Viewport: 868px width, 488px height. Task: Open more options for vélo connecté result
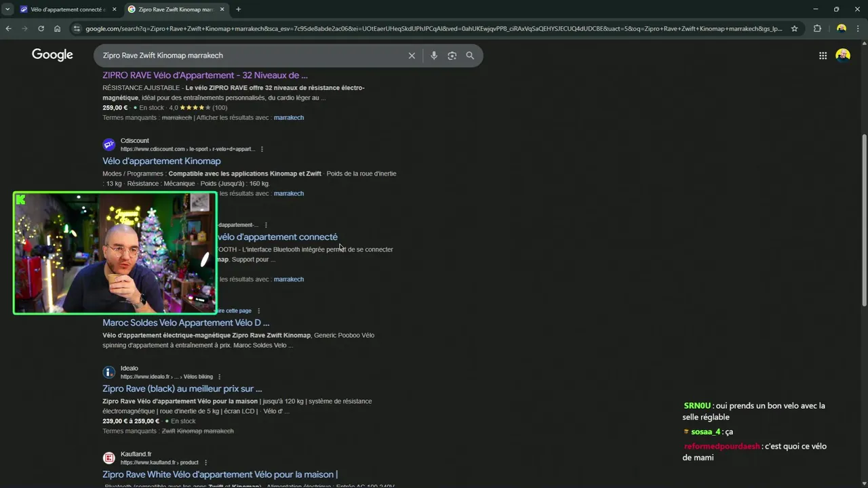[266, 225]
